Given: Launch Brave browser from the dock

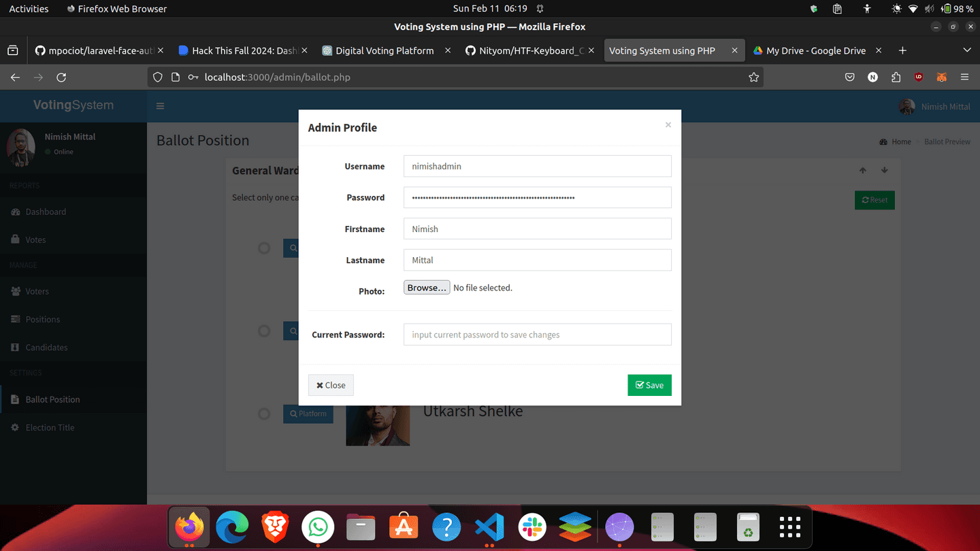Looking at the screenshot, I should coord(275,527).
